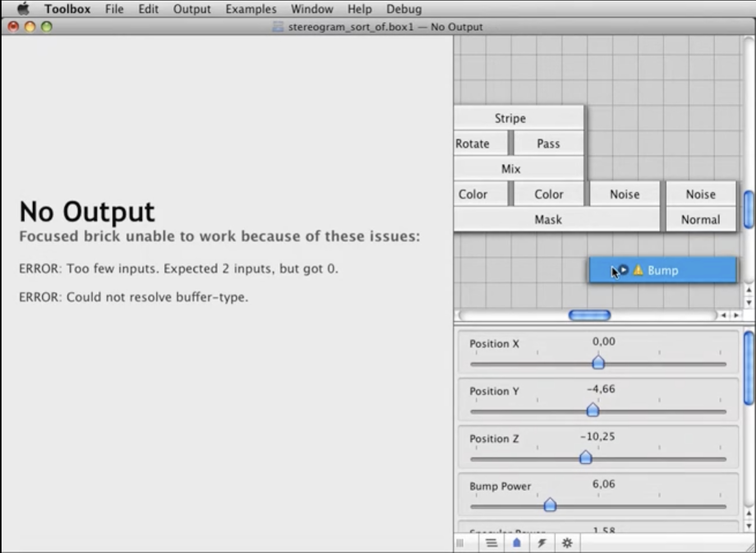
Task: Select the horizontal lines list icon
Action: coord(491,543)
